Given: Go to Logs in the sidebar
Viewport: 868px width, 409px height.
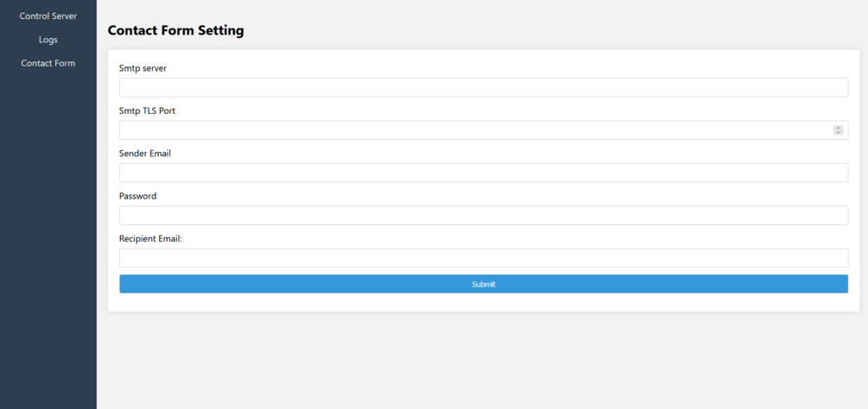Looking at the screenshot, I should point(48,40).
